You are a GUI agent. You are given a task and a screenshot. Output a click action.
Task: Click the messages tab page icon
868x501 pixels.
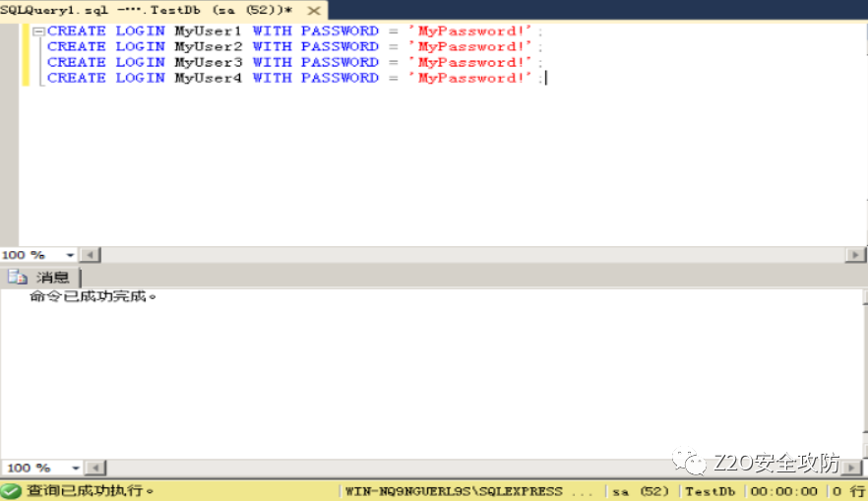pos(18,277)
